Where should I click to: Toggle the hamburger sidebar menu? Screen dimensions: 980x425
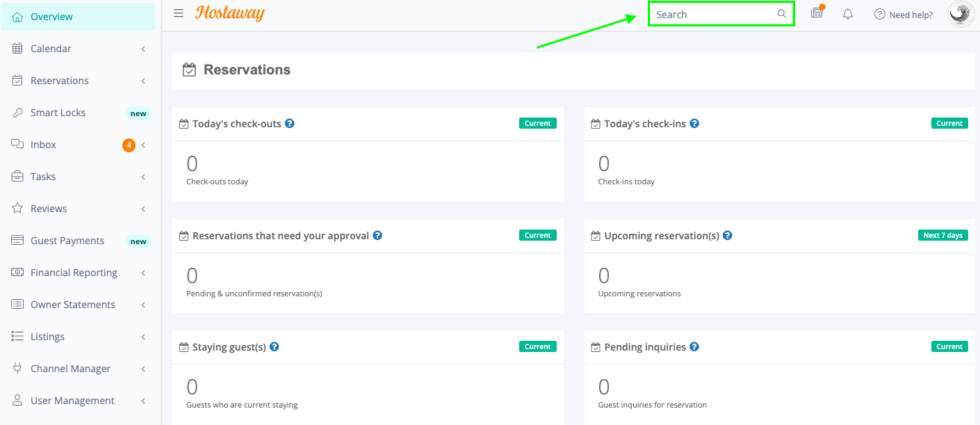(x=179, y=13)
